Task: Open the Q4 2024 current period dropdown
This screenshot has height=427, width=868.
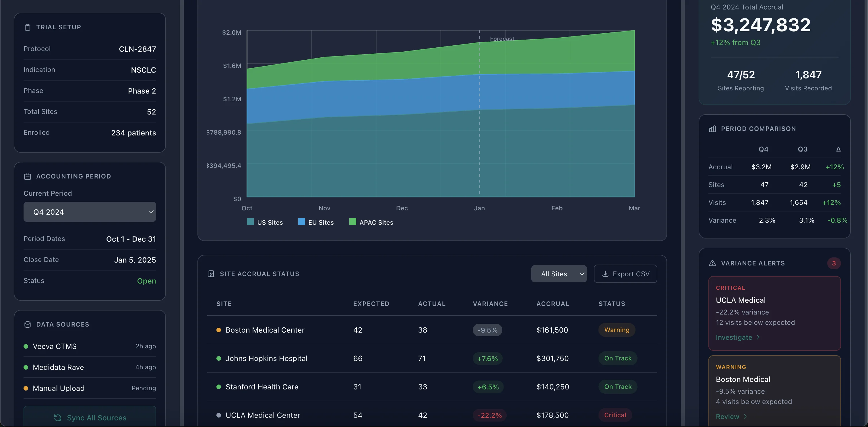Action: click(x=90, y=212)
